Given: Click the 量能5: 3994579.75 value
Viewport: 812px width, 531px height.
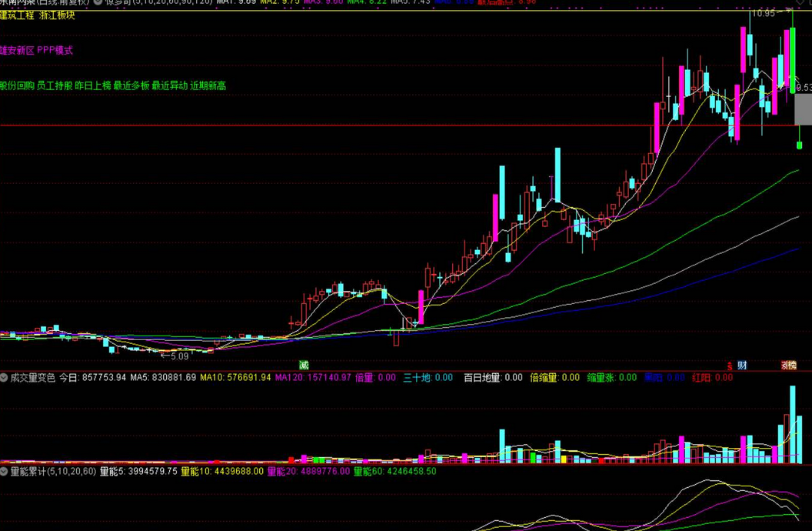Looking at the screenshot, I should (x=138, y=472).
